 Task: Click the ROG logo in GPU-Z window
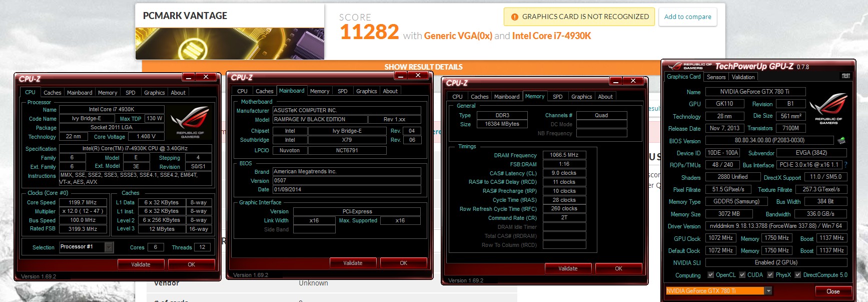pyautogui.click(x=828, y=108)
